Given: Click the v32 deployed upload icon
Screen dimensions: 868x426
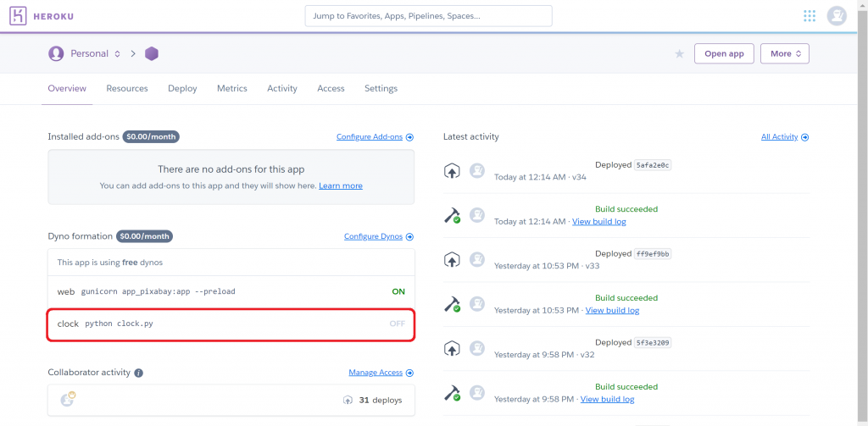Looking at the screenshot, I should tap(453, 349).
